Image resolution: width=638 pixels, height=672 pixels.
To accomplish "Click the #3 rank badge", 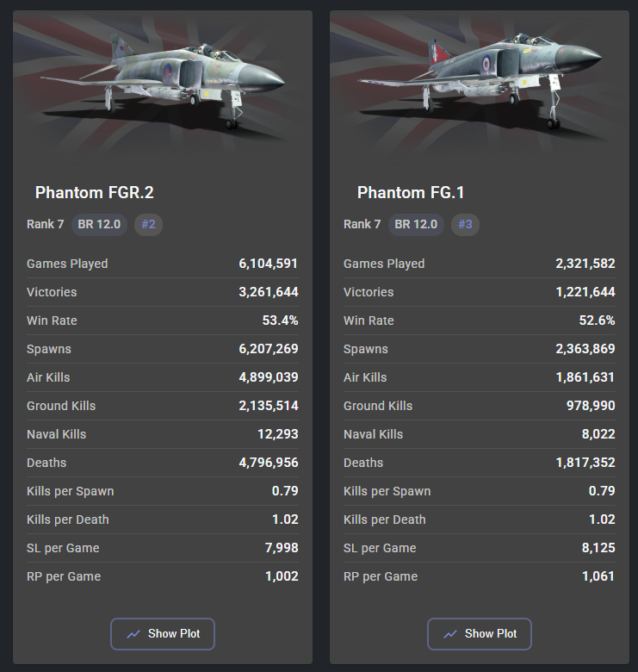I will coord(465,225).
